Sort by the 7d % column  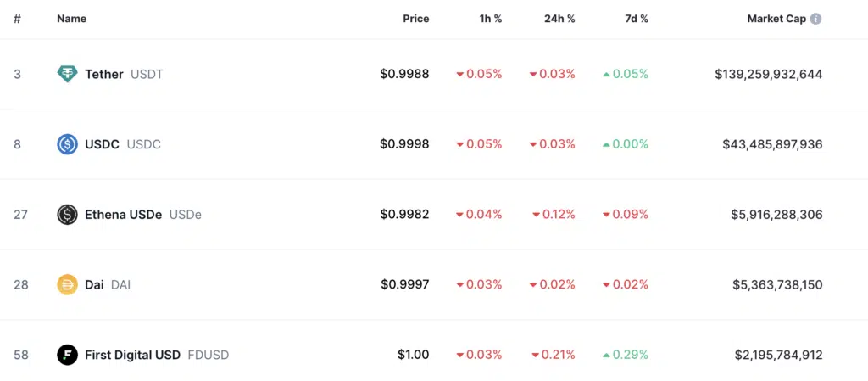(637, 19)
